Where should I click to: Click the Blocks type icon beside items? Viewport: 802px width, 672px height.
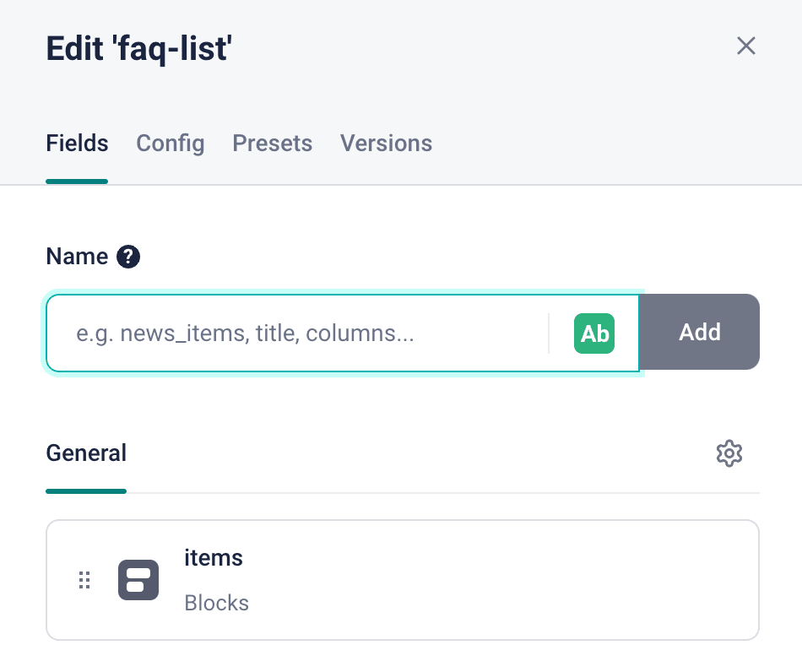(138, 580)
